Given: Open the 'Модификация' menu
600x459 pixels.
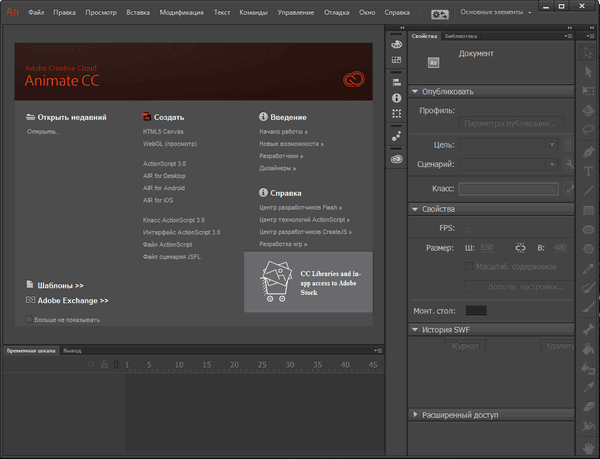Looking at the screenshot, I should coord(181,13).
